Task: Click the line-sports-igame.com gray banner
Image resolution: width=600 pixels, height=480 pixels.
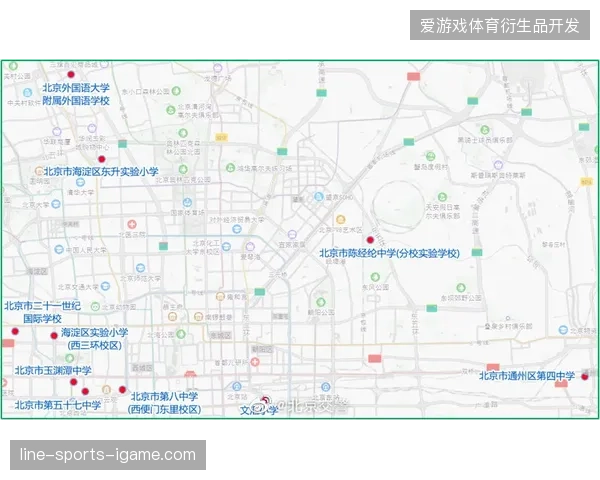Action: 108,455
